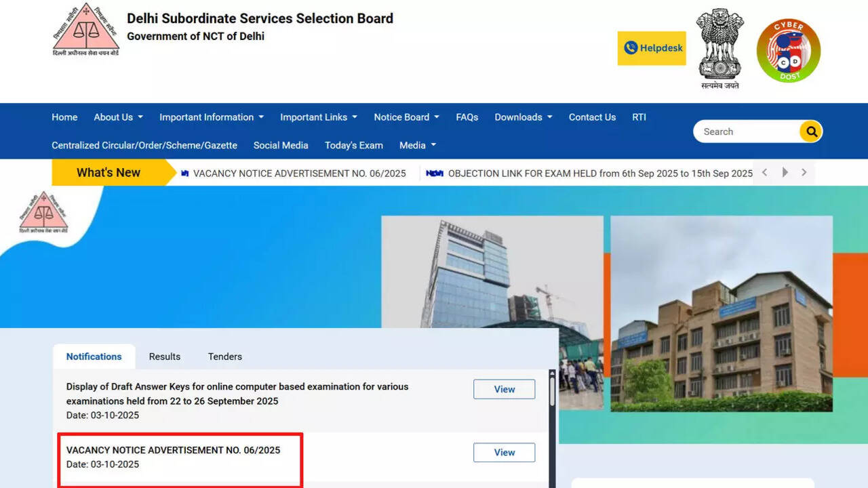The height and width of the screenshot is (488, 868).
Task: View Vacancy Notice Advertisement 06/2025
Action: [504, 452]
